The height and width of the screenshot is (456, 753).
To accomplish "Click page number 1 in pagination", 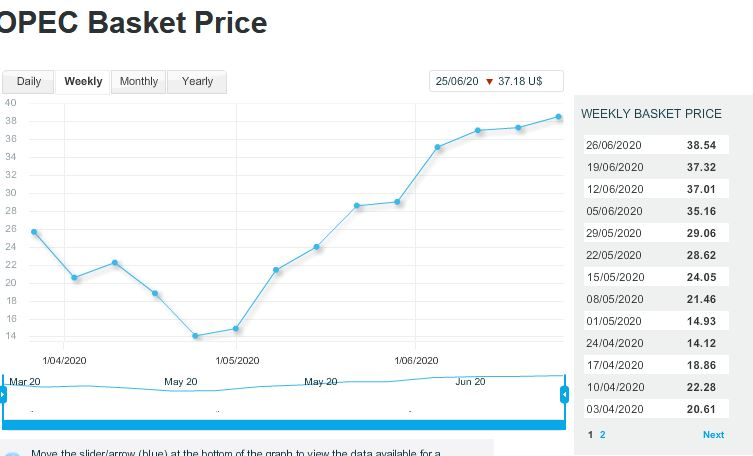I will pos(590,434).
